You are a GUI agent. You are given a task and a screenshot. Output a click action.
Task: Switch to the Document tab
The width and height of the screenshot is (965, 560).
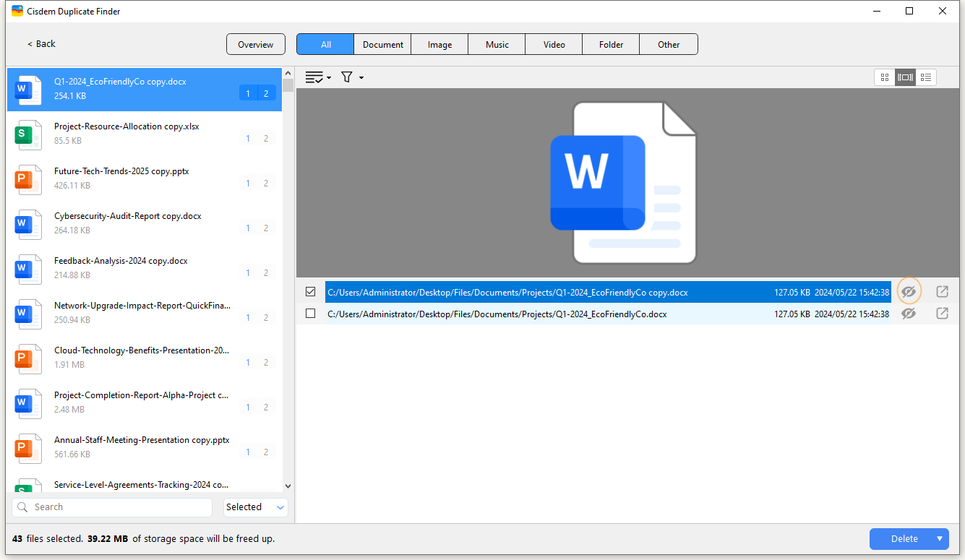pyautogui.click(x=382, y=44)
